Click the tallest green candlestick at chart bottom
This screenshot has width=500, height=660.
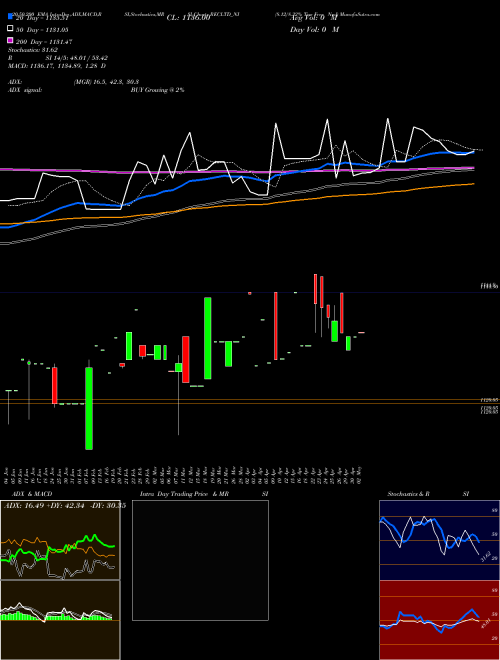click(89, 408)
